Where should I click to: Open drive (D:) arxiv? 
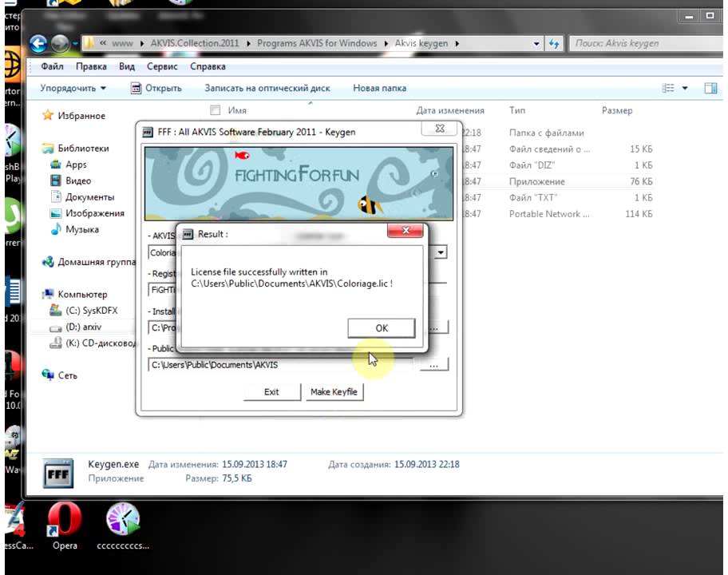[83, 327]
